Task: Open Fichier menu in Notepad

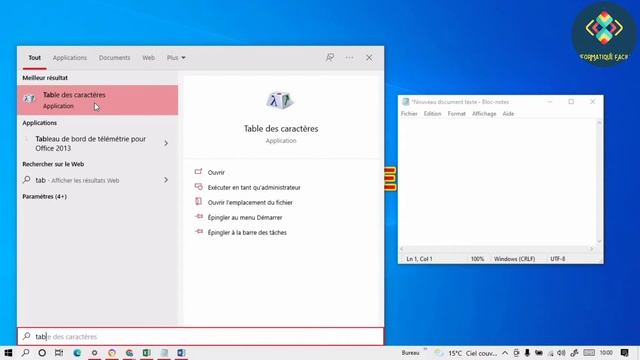Action: click(x=409, y=113)
